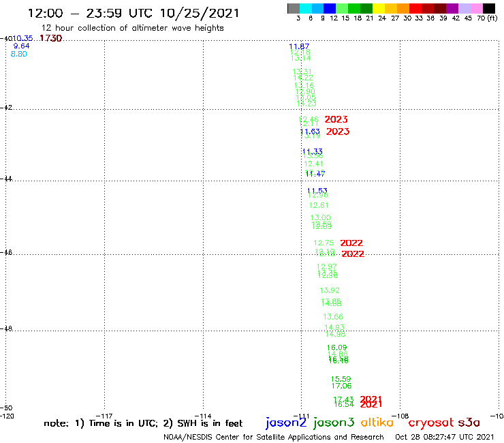Click the '-114' longitude axis label
Viewport: 504px width, 443px height.
203,416
